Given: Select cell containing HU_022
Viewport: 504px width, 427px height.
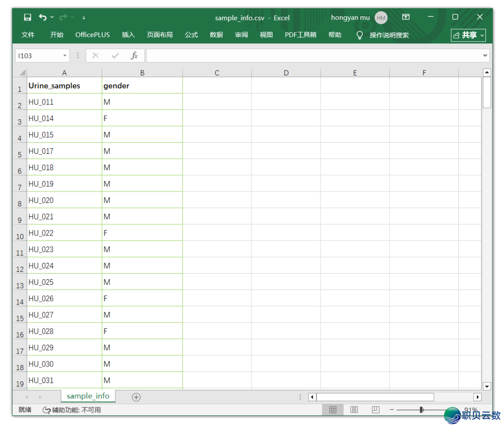Looking at the screenshot, I should tap(64, 233).
